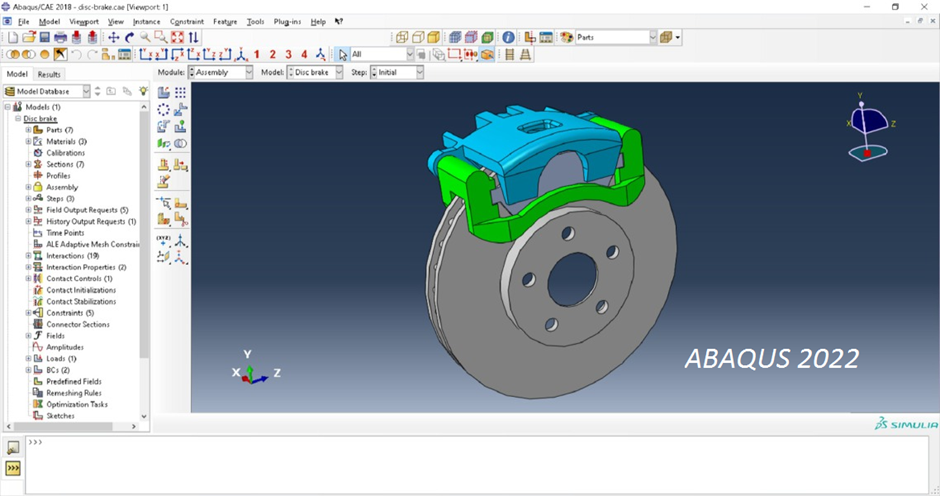This screenshot has width=940, height=496.
Task: Click the Radial Pattern icon
Action: [x=164, y=110]
